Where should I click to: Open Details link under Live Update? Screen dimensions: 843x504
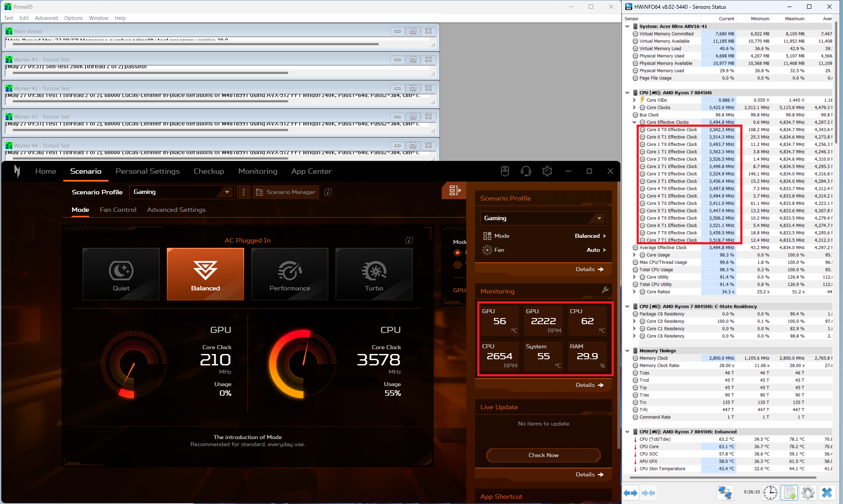(x=590, y=475)
